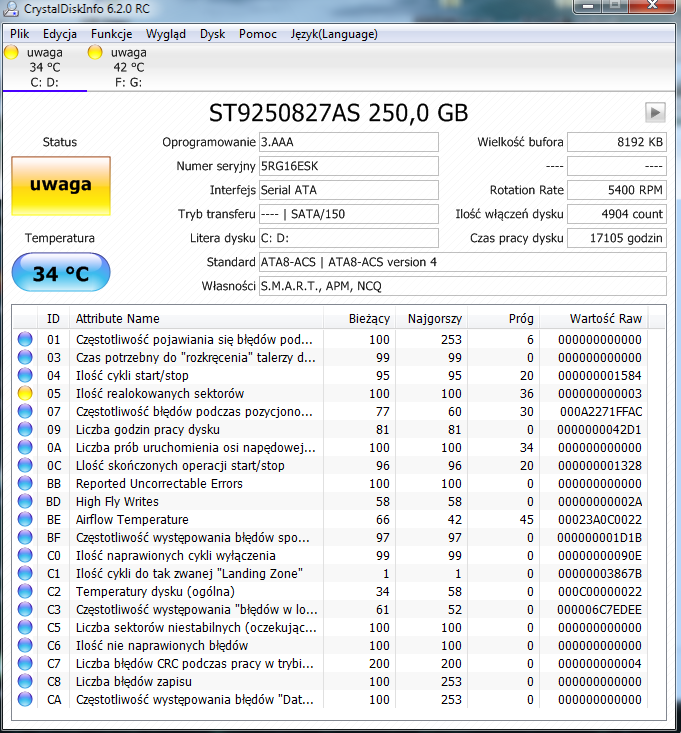Click the Interfejs field Serial ATA
The width and height of the screenshot is (681, 733).
[x=349, y=190]
